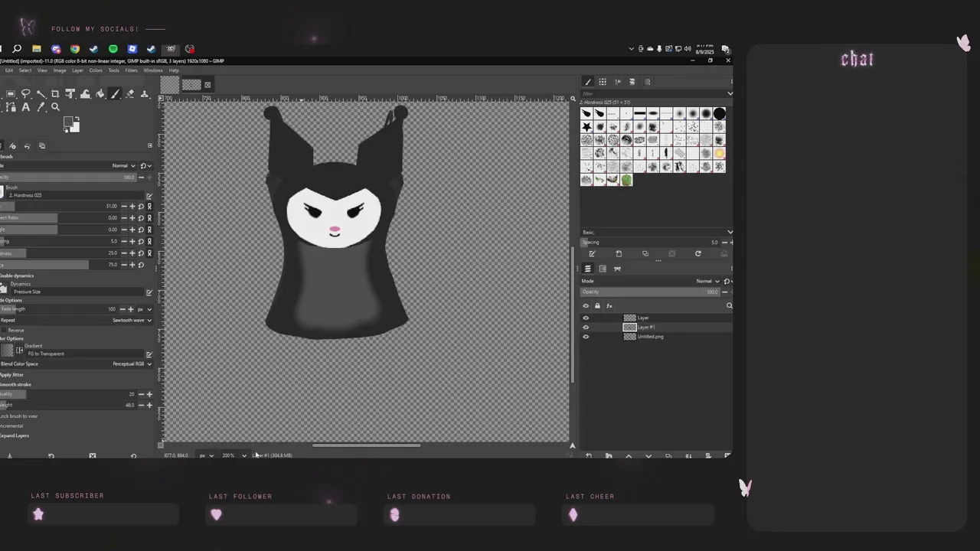Open the Windows menu
Image resolution: width=980 pixels, height=551 pixels.
(153, 70)
